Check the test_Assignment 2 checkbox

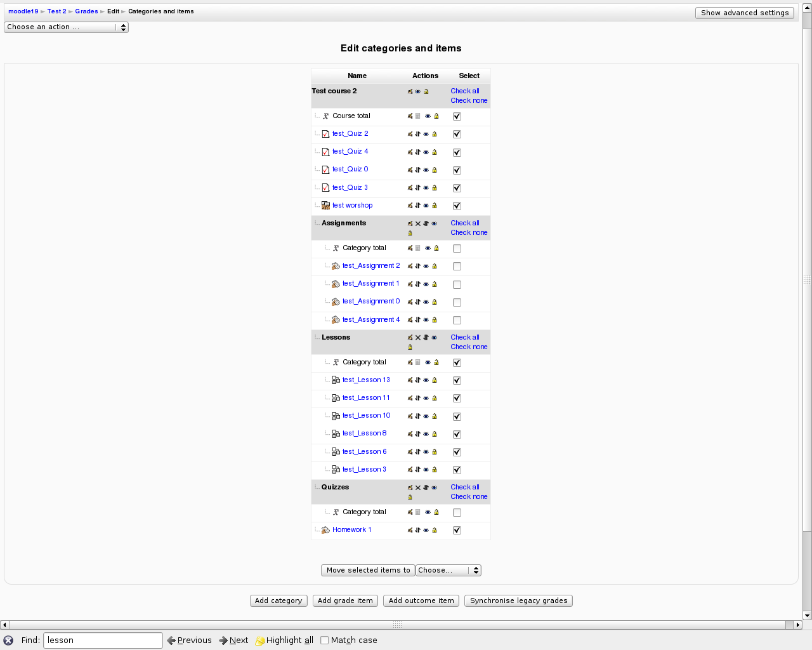click(457, 267)
